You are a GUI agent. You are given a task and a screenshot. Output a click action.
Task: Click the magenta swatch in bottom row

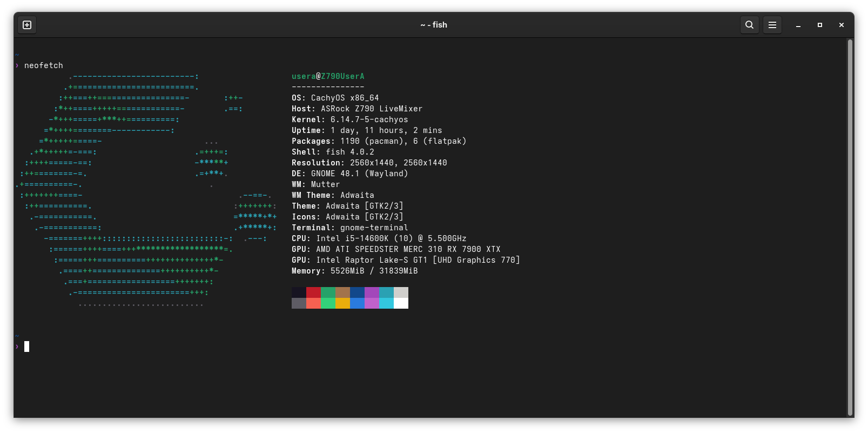(x=372, y=303)
